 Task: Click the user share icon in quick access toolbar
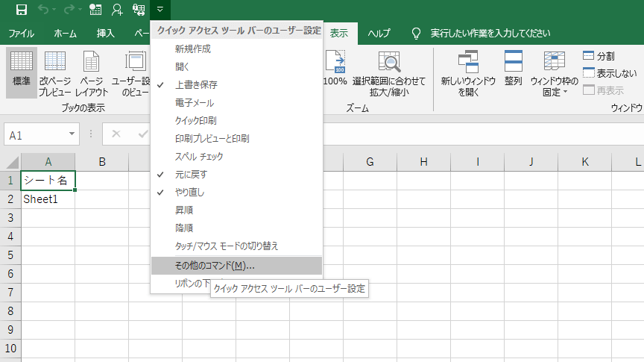(x=117, y=10)
